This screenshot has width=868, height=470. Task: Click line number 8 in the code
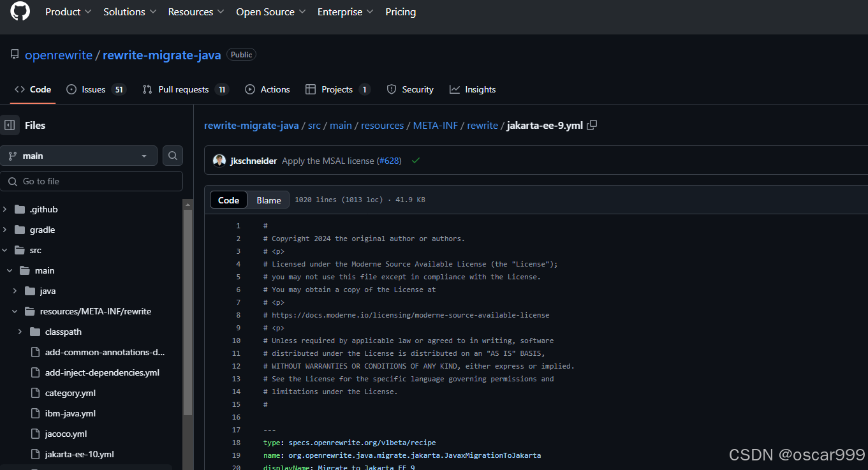(x=238, y=315)
